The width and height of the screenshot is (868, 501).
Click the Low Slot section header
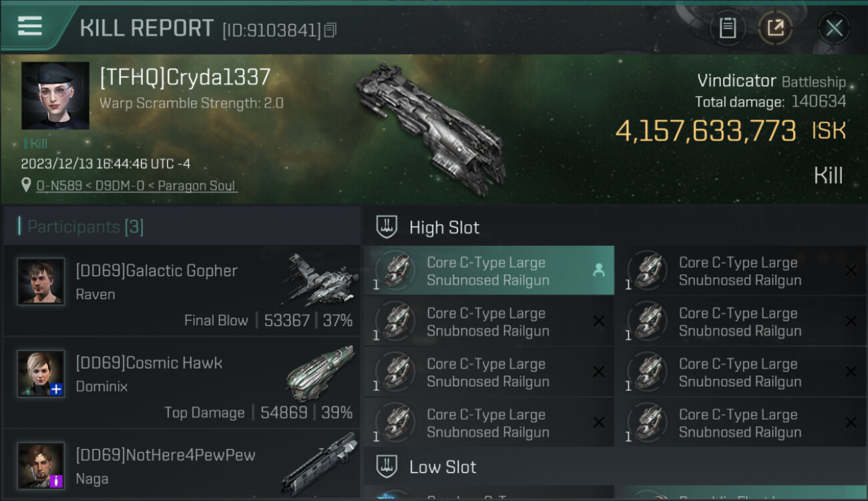click(x=443, y=467)
